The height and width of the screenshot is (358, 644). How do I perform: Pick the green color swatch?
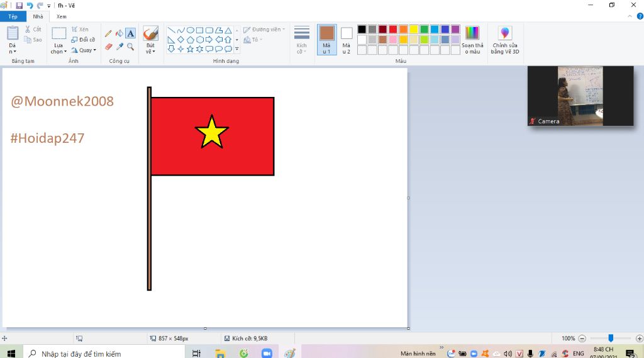point(425,29)
